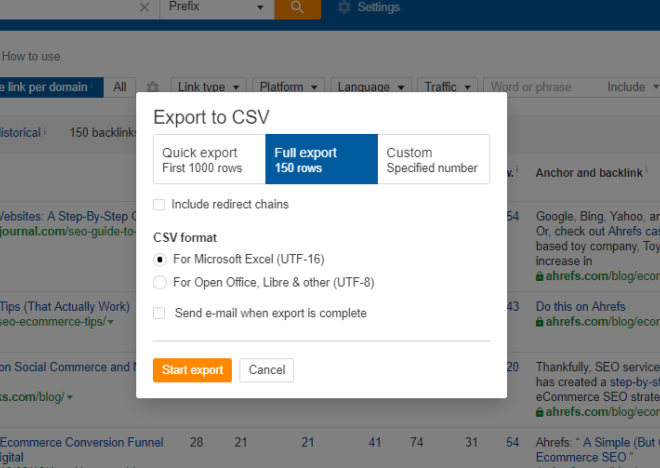Image resolution: width=660 pixels, height=468 pixels.
Task: Click the Cancel button
Action: [x=267, y=370]
